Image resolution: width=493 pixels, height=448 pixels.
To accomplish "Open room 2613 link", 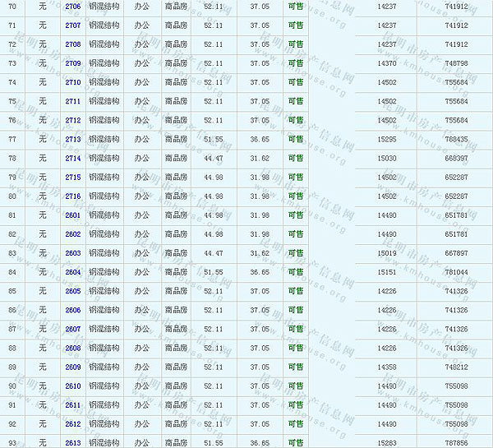I will tap(73, 442).
